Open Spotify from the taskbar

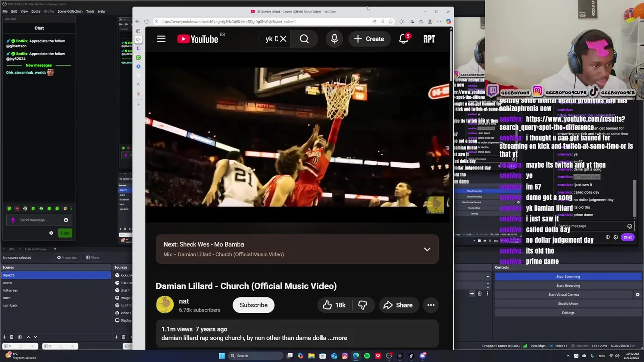(367, 356)
